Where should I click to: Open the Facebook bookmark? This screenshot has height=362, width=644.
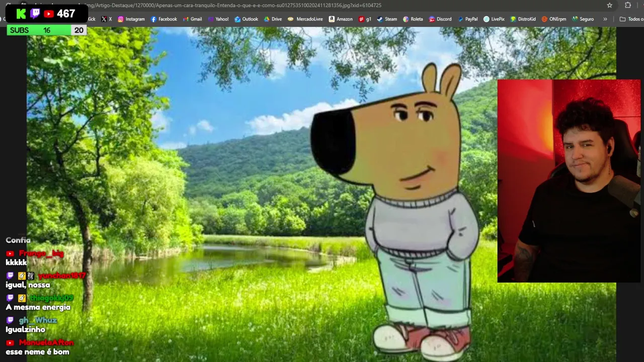(164, 19)
